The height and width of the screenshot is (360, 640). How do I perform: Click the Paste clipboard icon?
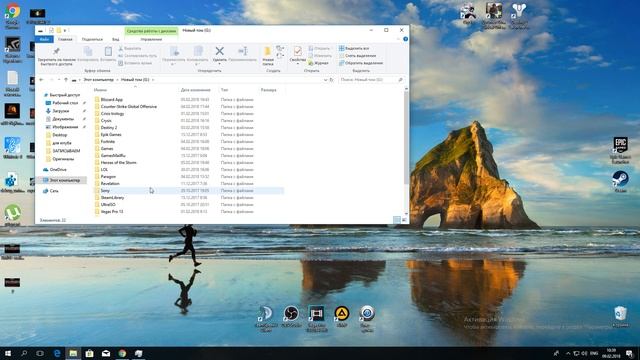pos(108,51)
